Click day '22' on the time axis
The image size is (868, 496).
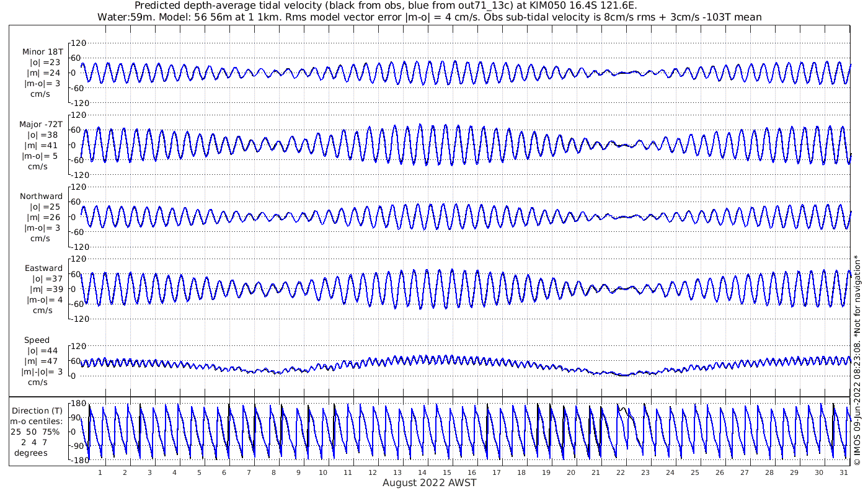click(620, 472)
